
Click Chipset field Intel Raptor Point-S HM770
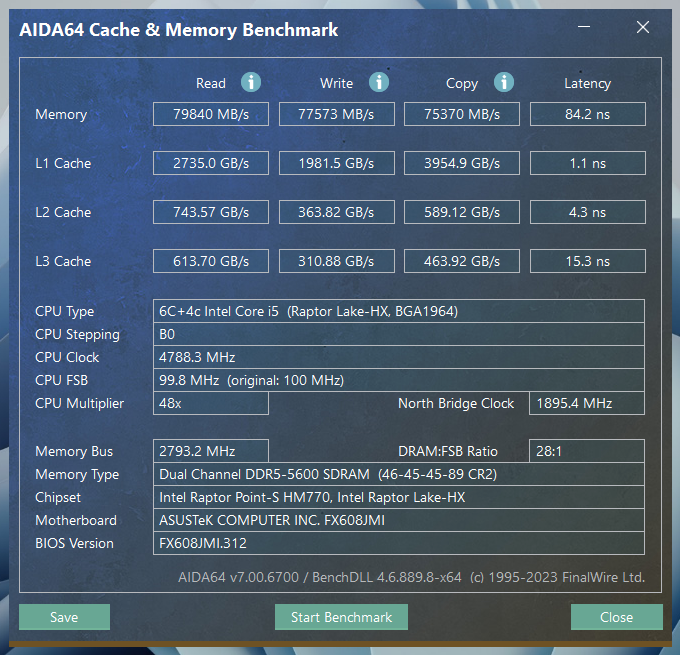399,497
